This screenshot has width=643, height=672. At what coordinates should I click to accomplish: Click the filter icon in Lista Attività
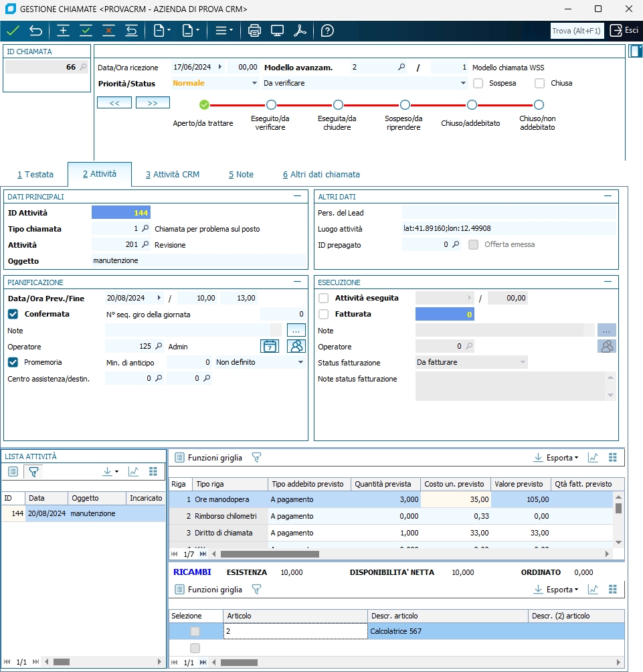[x=33, y=472]
